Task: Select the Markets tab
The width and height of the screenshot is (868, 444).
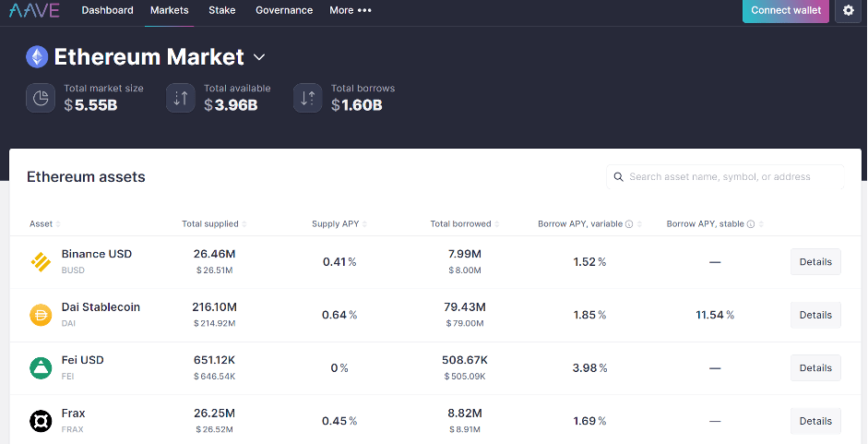Action: (170, 10)
